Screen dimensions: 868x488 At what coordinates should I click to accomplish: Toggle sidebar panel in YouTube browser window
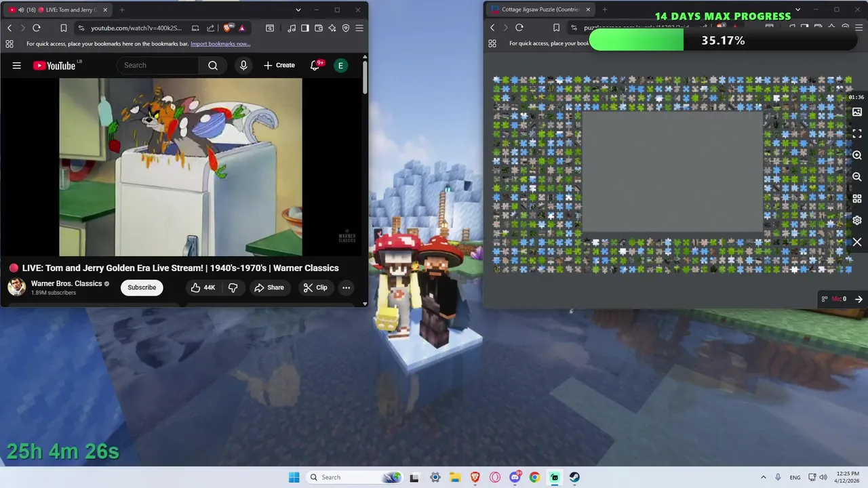point(305,28)
